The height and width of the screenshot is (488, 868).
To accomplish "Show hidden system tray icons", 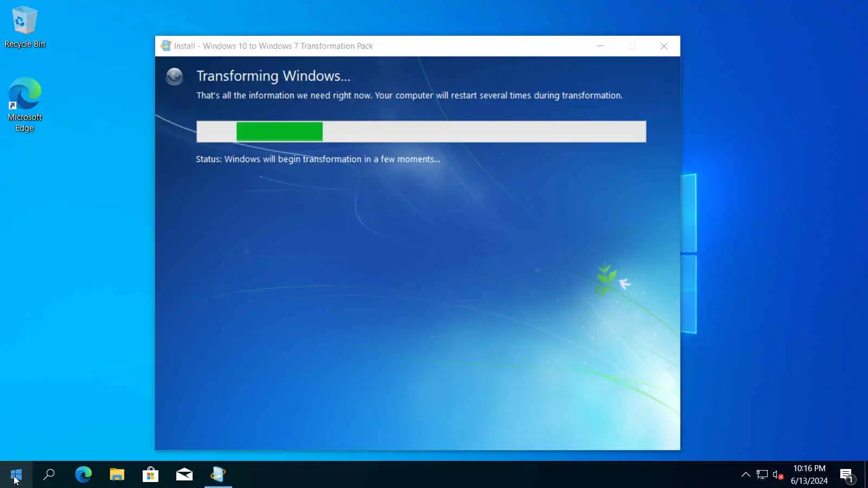I will click(746, 475).
